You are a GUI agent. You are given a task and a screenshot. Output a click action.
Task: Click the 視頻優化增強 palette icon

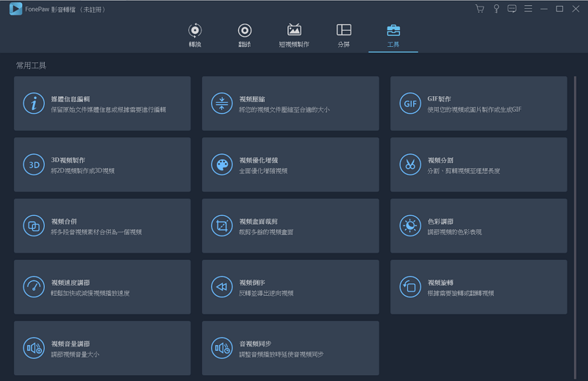(221, 164)
